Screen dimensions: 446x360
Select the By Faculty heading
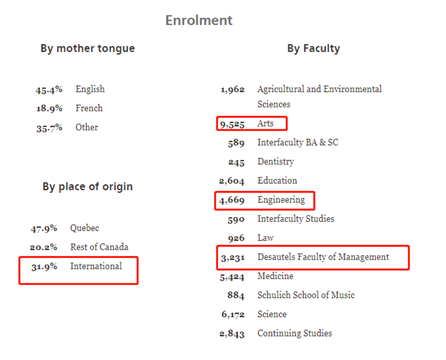click(314, 48)
